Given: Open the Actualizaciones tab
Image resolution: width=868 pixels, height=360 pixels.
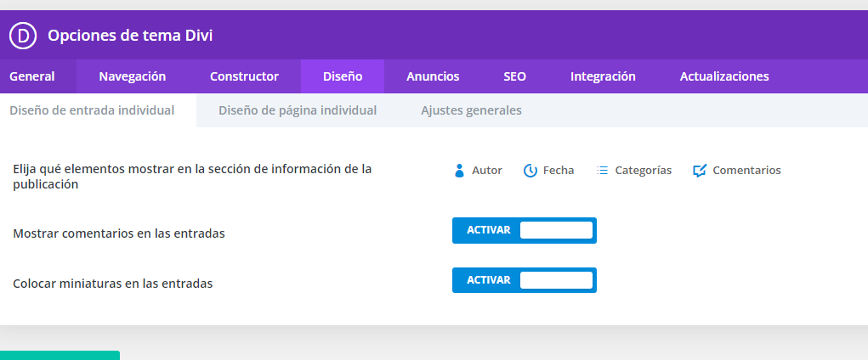Looking at the screenshot, I should (724, 76).
